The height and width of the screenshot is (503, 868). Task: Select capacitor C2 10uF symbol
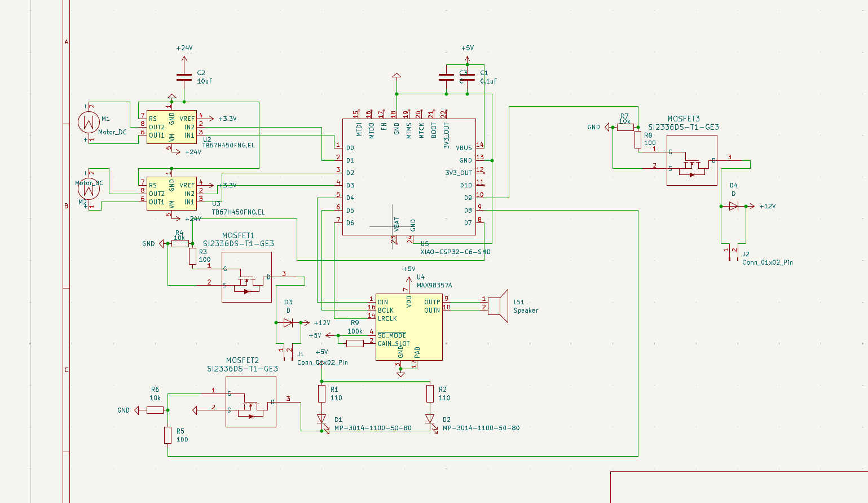pyautogui.click(x=184, y=77)
